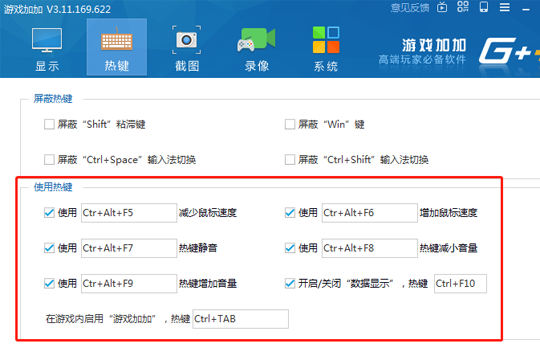Go to the 系统 system tab
Image resolution: width=540 pixels, height=360 pixels.
pyautogui.click(x=326, y=48)
